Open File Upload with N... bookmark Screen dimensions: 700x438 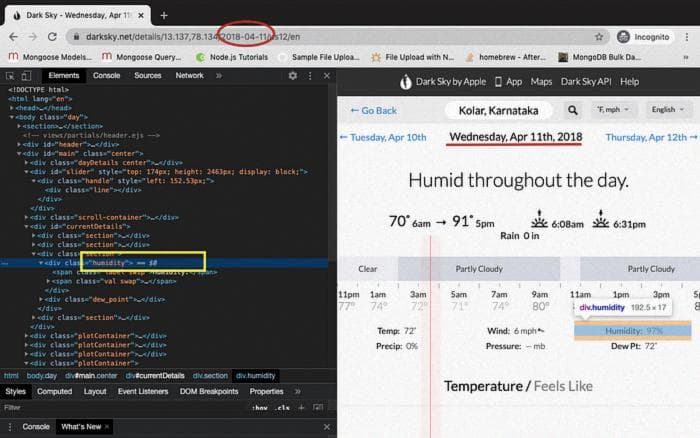413,57
